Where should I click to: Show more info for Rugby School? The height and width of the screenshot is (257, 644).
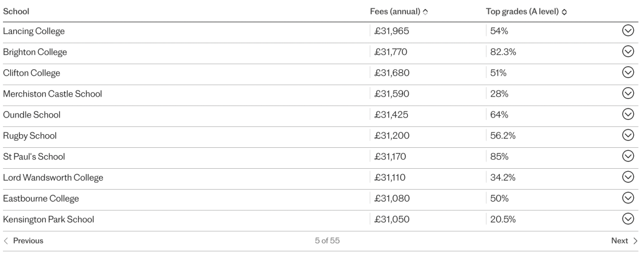pyautogui.click(x=628, y=135)
